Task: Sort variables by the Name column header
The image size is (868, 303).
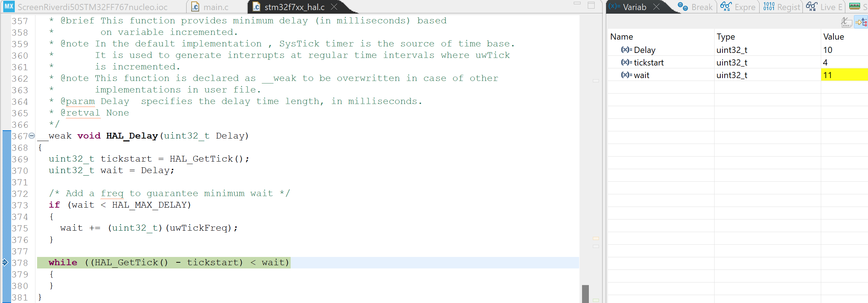Action: tap(661, 37)
